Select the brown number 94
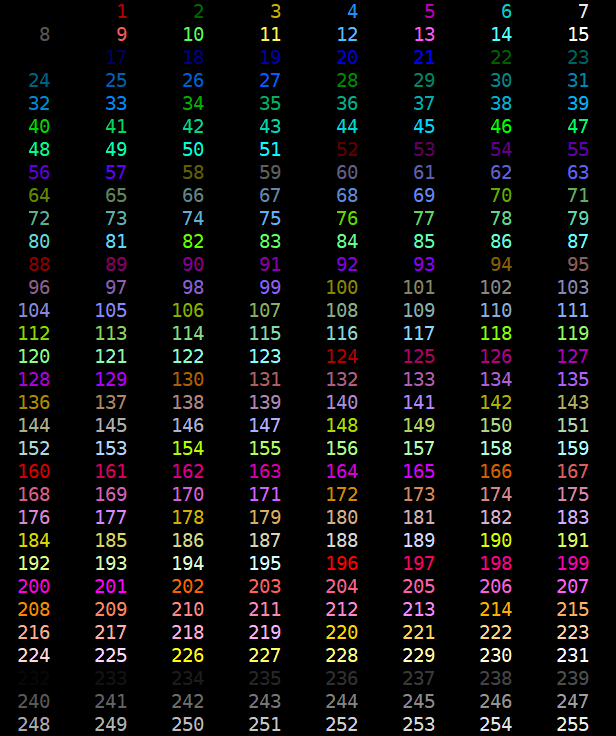 [x=501, y=264]
